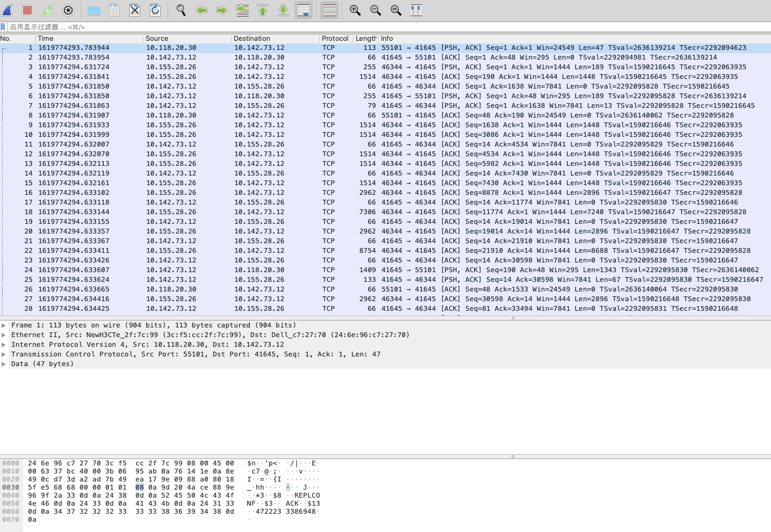Open capture options via the gear icon
771x532 pixels.
tap(69, 10)
